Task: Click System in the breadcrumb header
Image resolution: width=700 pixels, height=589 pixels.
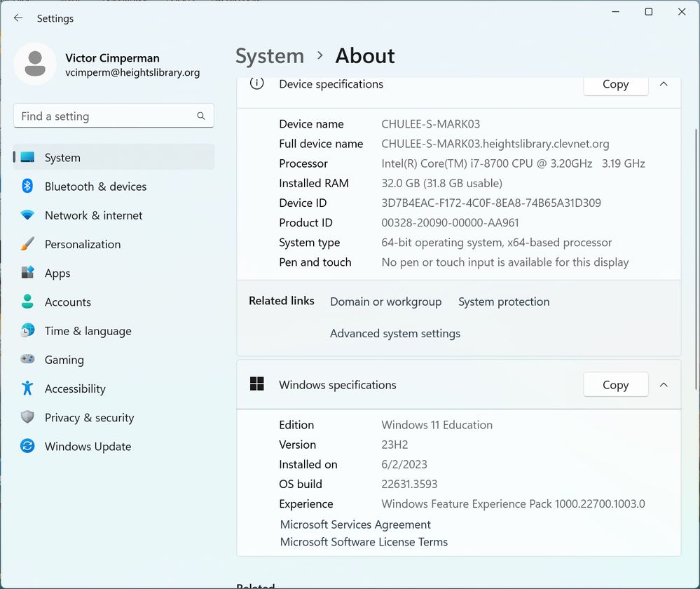Action: pyautogui.click(x=270, y=56)
